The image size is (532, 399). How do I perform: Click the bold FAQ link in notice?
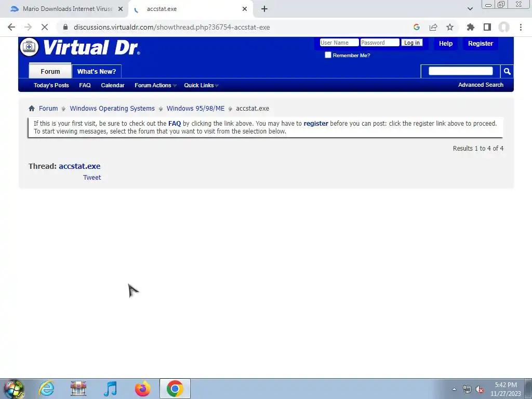175,124
